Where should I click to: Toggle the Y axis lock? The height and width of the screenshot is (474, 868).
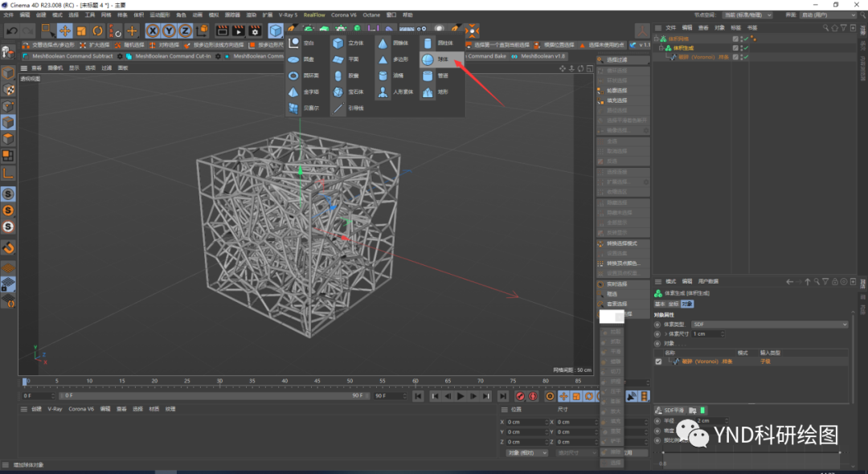click(170, 31)
